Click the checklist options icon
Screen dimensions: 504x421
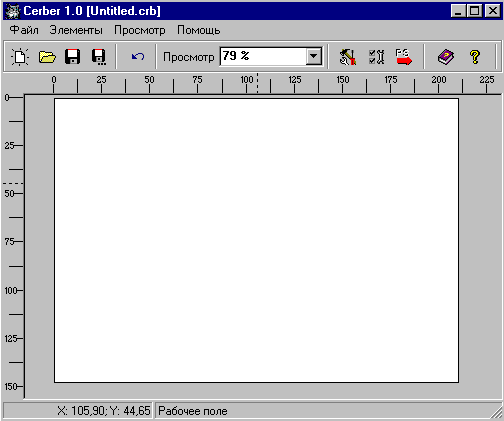click(376, 57)
